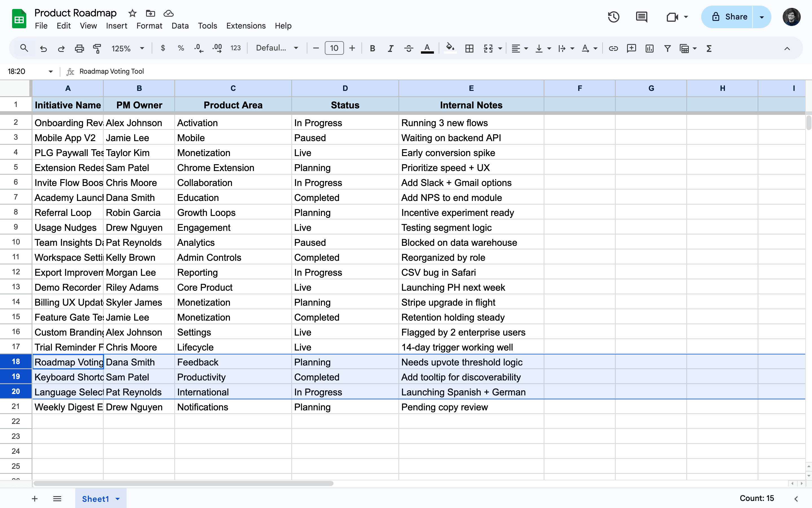
Task: Open more number formats (123)
Action: click(x=235, y=48)
